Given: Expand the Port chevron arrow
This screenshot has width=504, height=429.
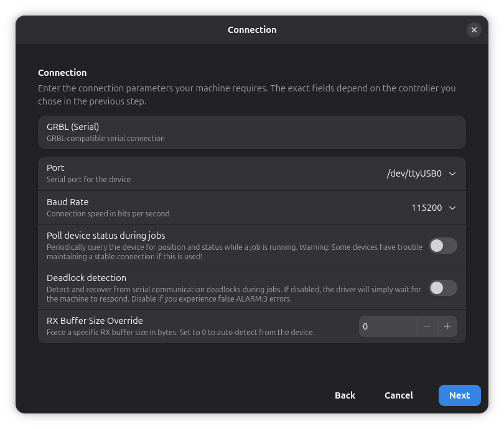Looking at the screenshot, I should click(452, 173).
